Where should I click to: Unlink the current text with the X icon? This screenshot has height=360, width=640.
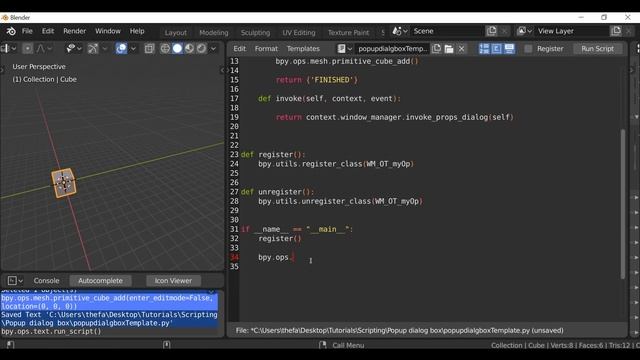point(462,49)
